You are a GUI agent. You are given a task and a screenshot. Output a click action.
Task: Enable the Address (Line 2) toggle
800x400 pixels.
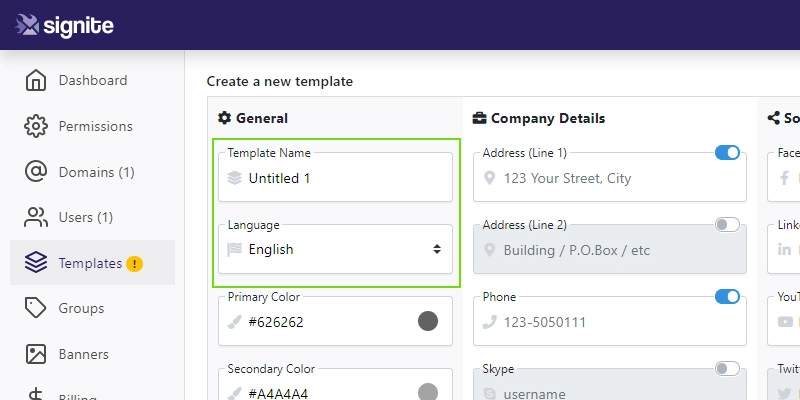tap(727, 224)
